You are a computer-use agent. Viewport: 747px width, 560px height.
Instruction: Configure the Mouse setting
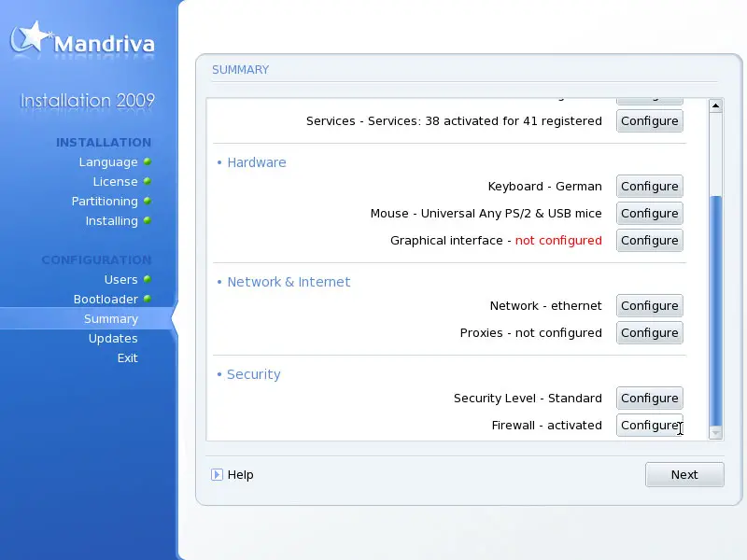(650, 214)
